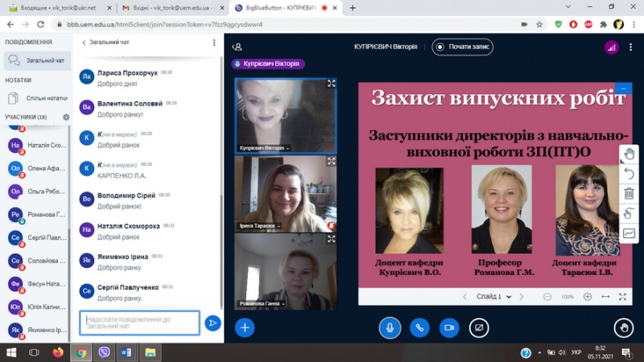This screenshot has width=644, height=362.
Task: Switch to Входящие ukr.net browser tab
Action: (60, 8)
